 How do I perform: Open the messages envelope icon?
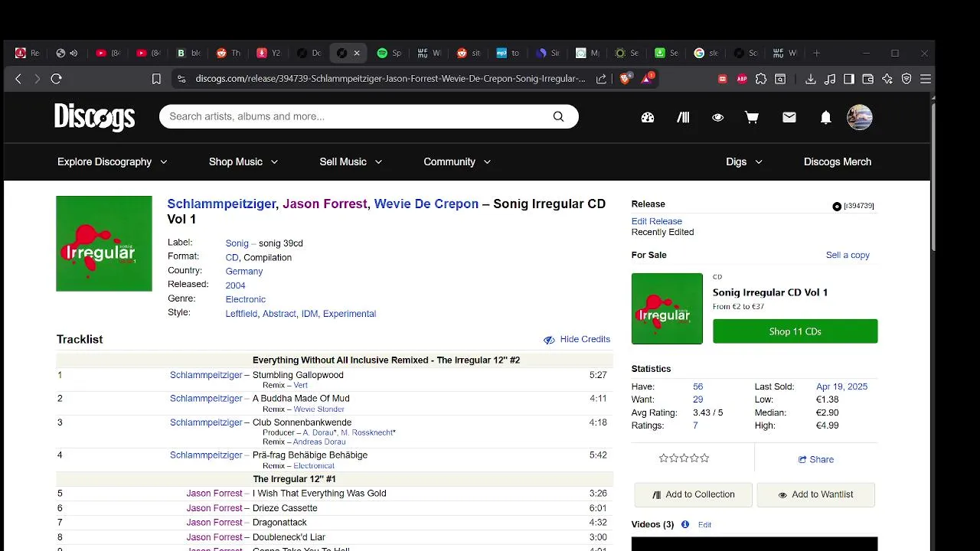[789, 117]
